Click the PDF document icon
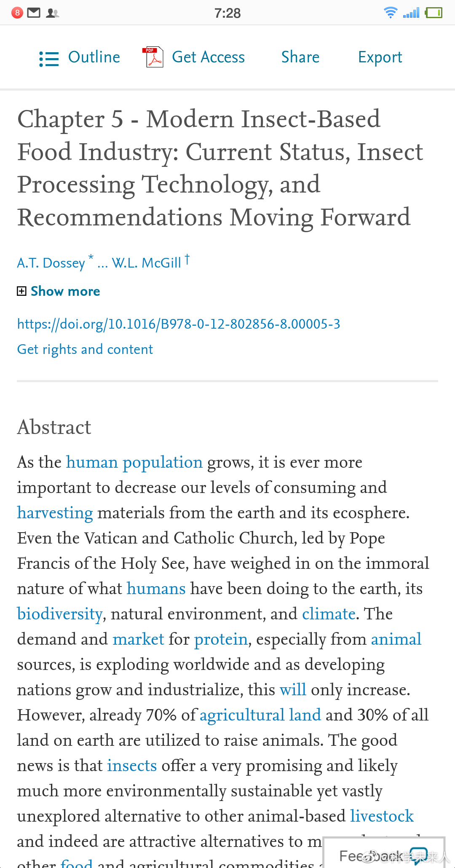The image size is (455, 868). click(x=154, y=57)
